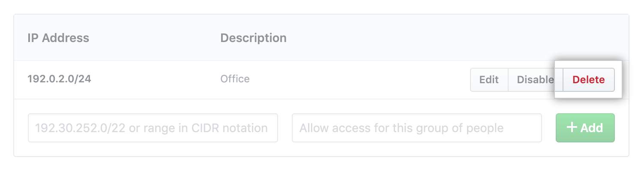Remove the Office entry using Delete
Screen dimensions: 644x172
[588, 80]
